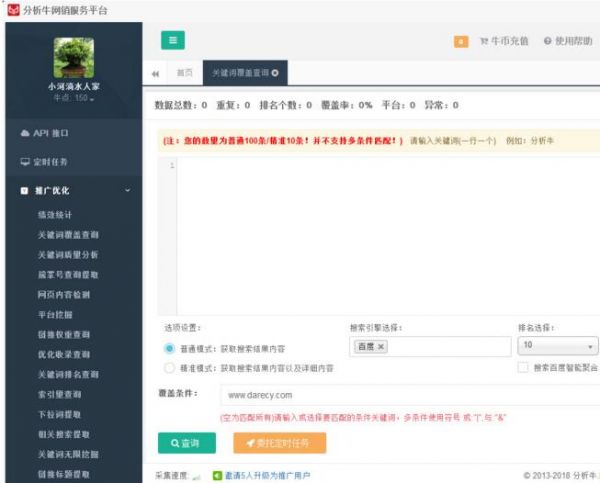
Task: Click the 覆盖条件 input field with www.darecy.com
Action: (x=400, y=395)
